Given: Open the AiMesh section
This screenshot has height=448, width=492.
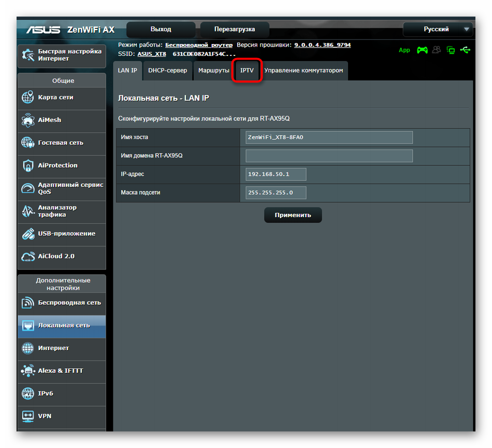Looking at the screenshot, I should pyautogui.click(x=62, y=120).
